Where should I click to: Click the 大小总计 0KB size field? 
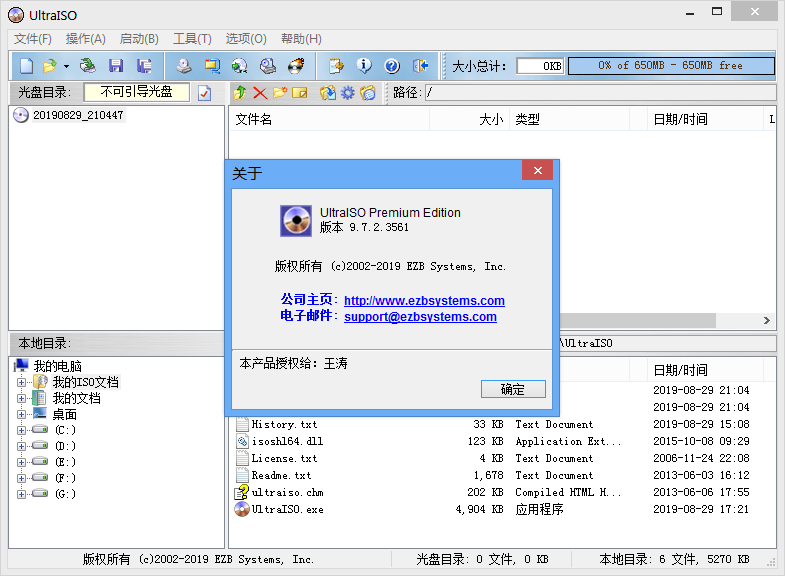pos(540,66)
